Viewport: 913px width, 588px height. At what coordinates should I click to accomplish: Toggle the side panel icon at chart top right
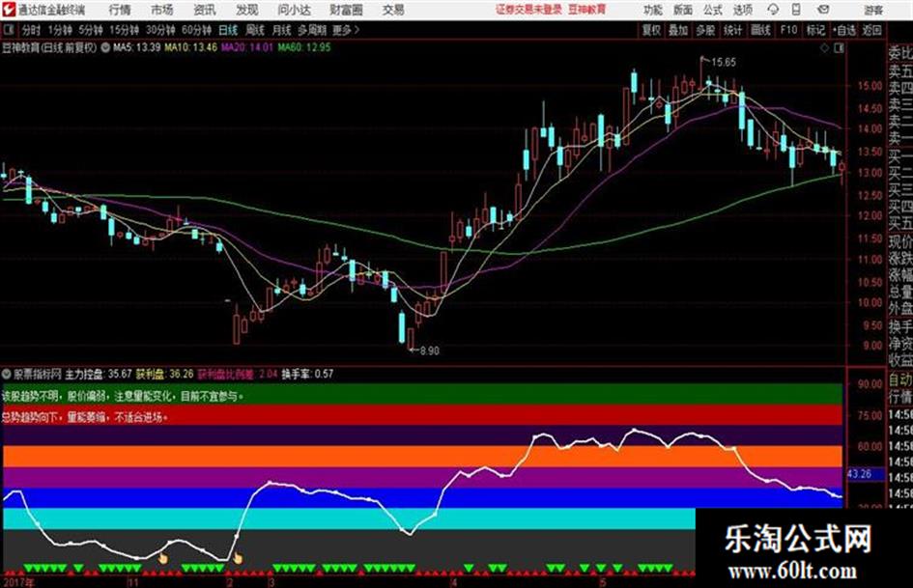tap(839, 48)
